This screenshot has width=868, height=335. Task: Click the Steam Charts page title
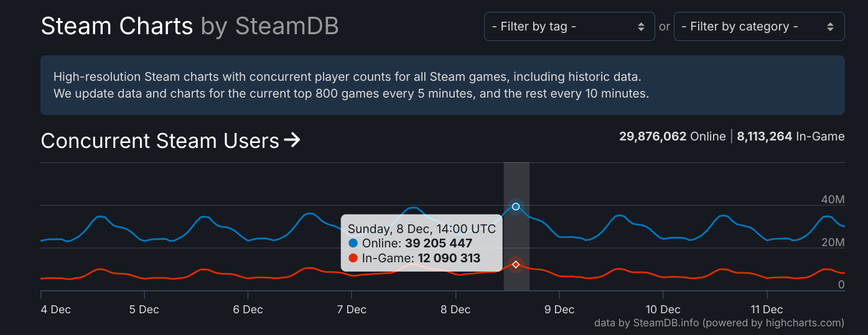point(117,26)
